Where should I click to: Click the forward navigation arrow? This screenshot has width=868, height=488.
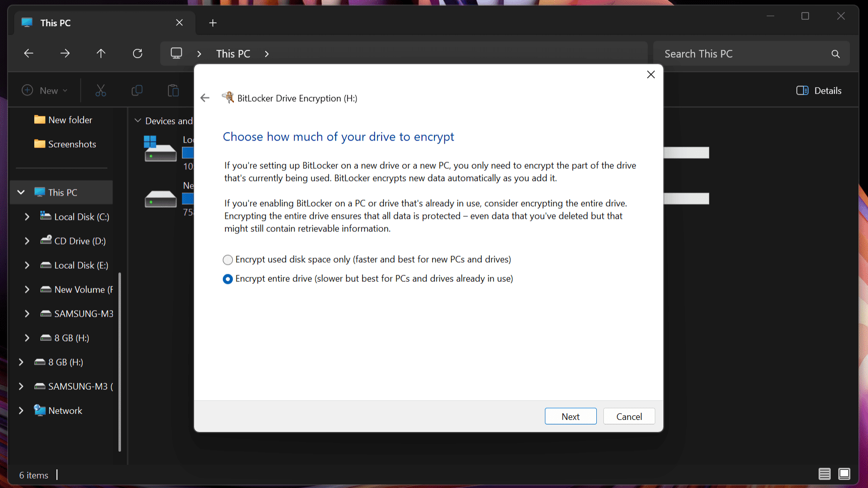tap(65, 53)
